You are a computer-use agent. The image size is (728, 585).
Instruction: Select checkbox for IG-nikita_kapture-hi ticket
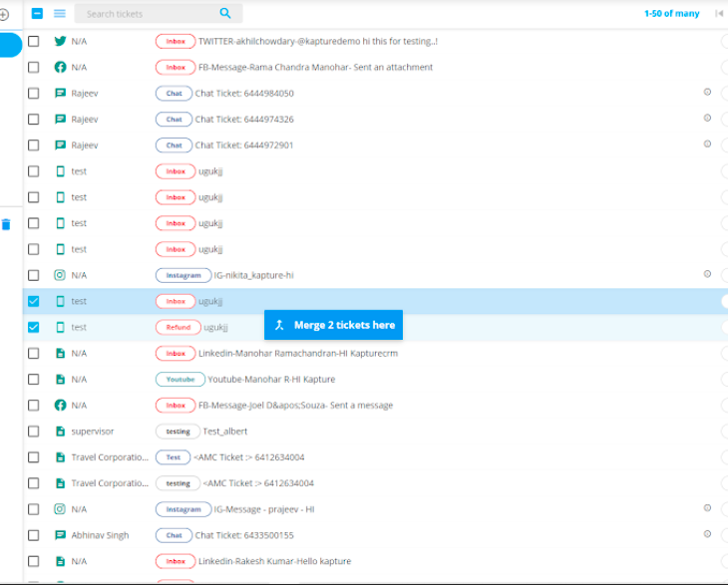pyautogui.click(x=34, y=275)
